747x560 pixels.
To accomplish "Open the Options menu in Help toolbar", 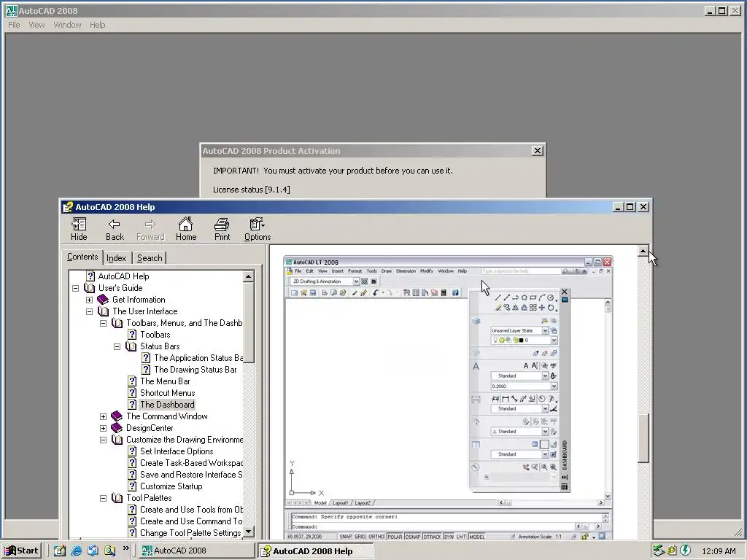I will [258, 229].
